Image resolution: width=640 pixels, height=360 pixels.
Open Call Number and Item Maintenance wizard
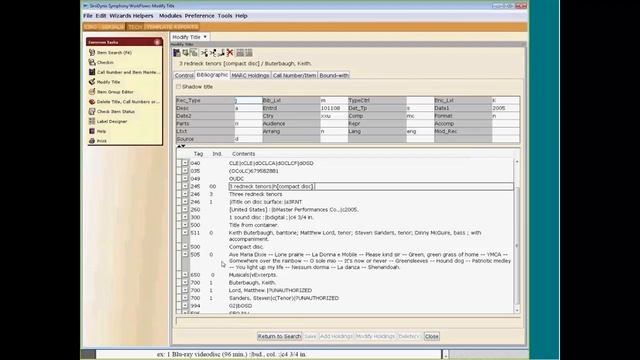(x=124, y=72)
